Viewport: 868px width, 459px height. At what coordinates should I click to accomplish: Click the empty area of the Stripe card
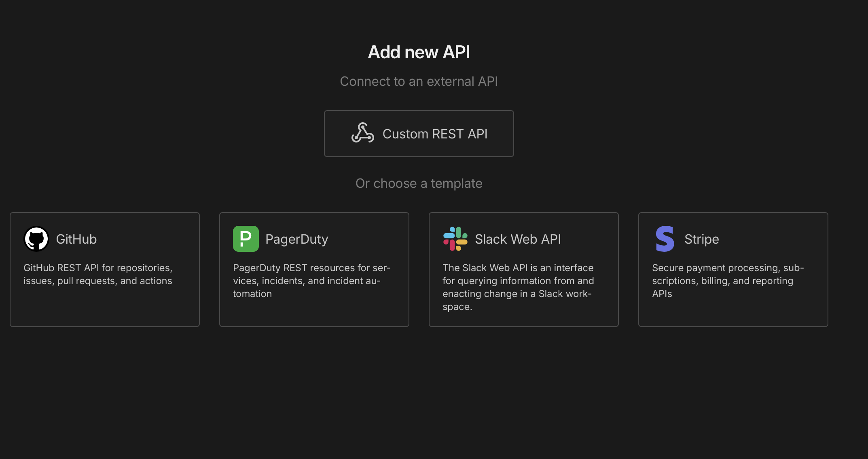(x=733, y=313)
